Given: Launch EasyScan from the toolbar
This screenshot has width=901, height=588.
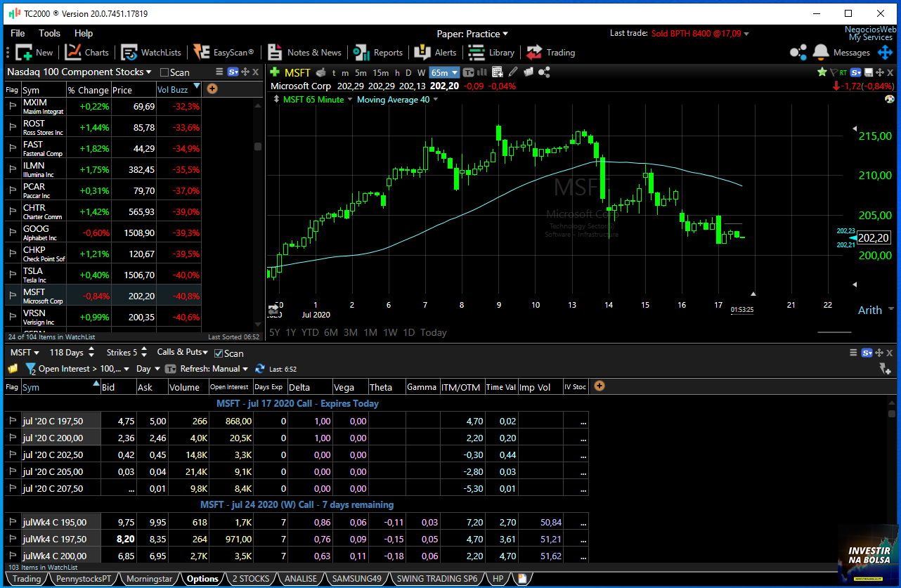Looking at the screenshot, I should coord(224,53).
